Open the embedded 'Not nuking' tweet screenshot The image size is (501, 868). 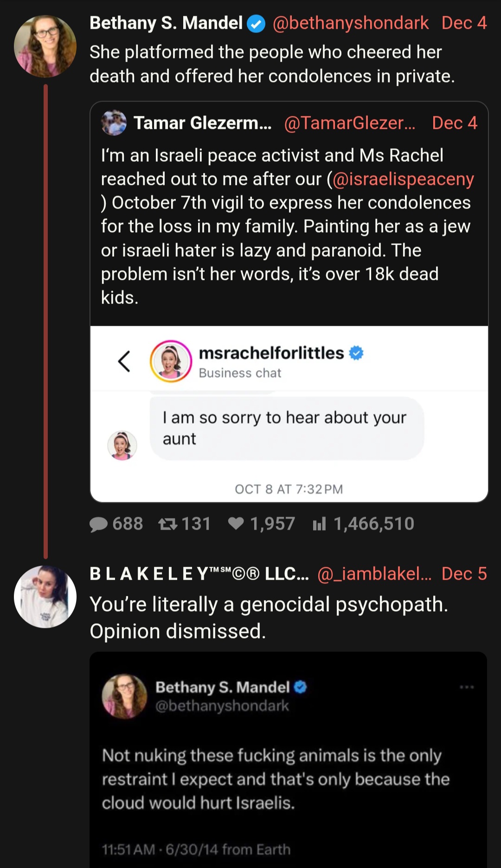pyautogui.click(x=288, y=760)
